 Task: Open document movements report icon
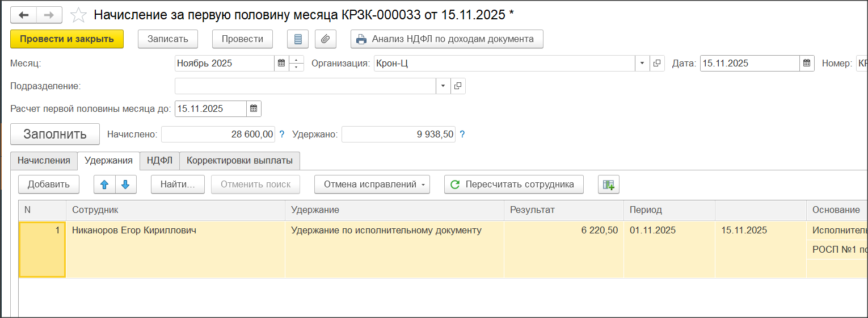298,39
